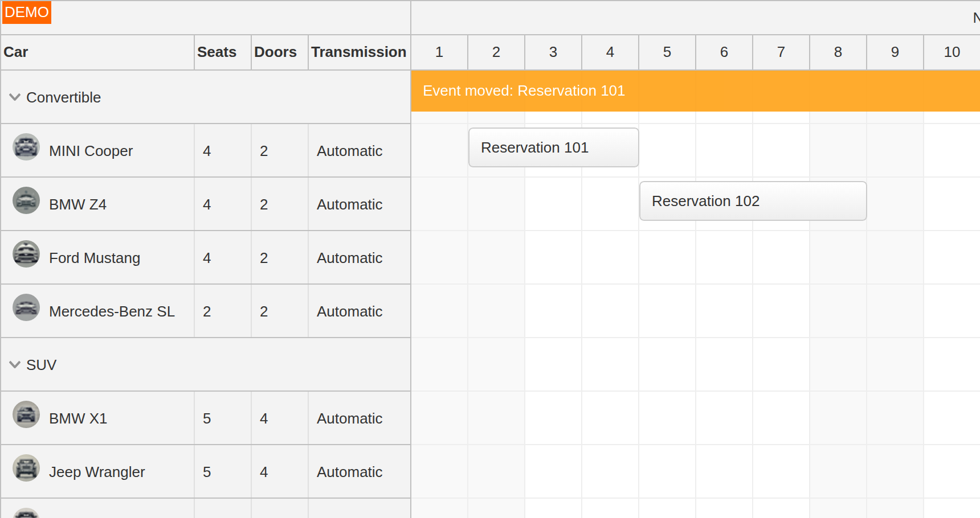Image resolution: width=980 pixels, height=518 pixels.
Task: Click the Transmission column header
Action: 360,52
